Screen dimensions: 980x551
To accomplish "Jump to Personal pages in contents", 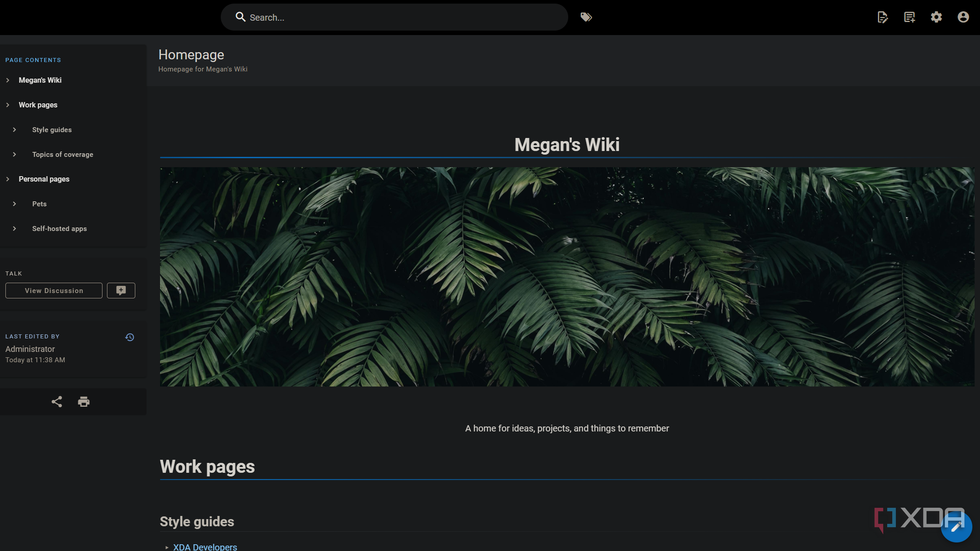I will click(44, 179).
